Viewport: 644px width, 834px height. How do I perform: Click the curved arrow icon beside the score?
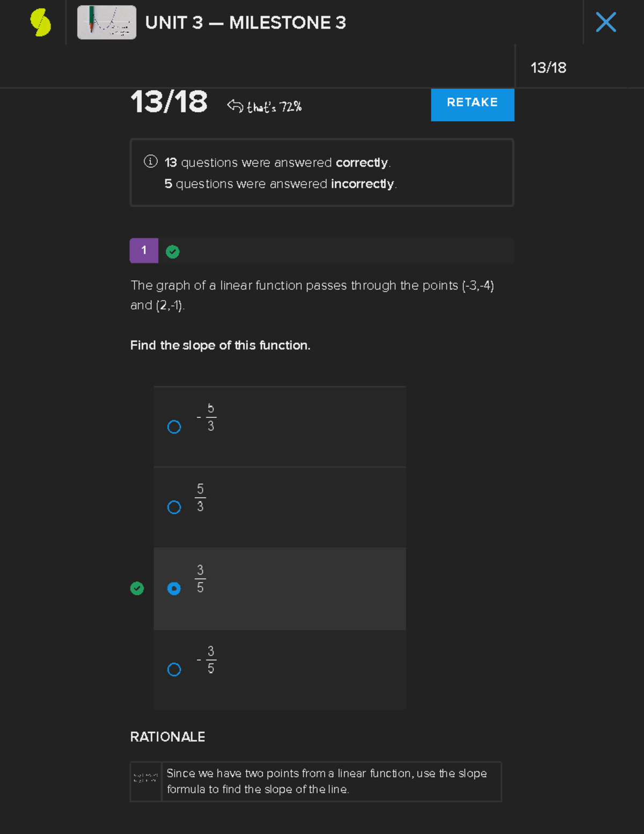click(x=235, y=106)
